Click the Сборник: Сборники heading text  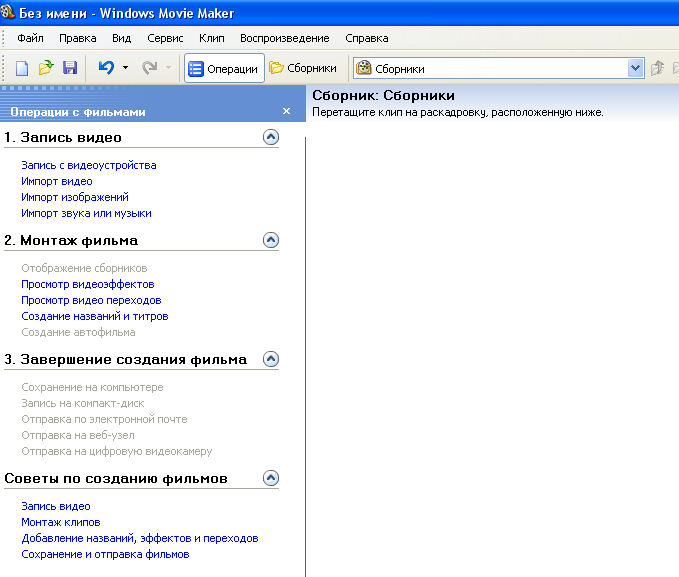383,95
